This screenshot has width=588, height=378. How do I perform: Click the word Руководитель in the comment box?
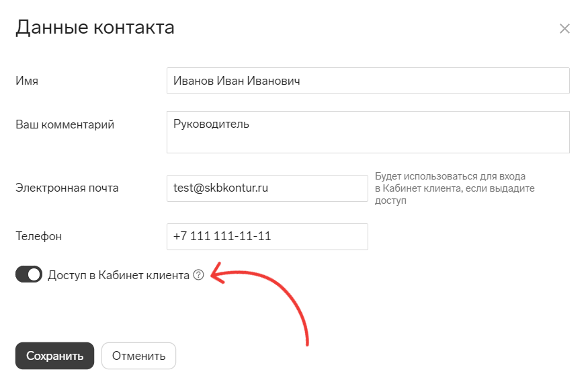point(211,124)
